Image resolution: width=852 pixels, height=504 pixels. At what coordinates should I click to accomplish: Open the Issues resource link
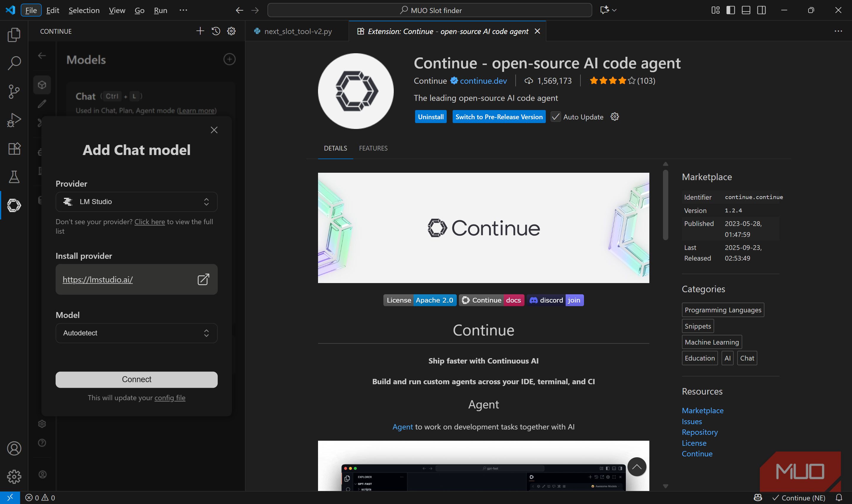692,421
